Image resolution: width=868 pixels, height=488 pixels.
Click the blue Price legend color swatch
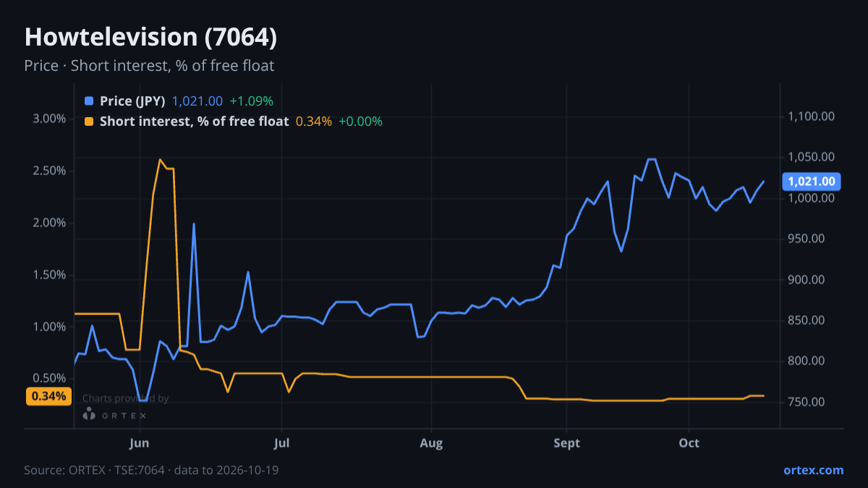(x=89, y=101)
